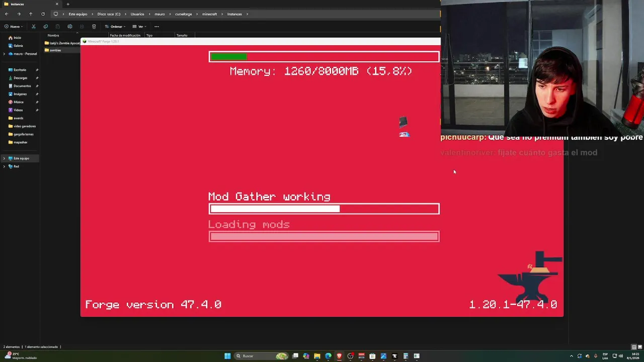The width and height of the screenshot is (644, 362).
Task: Sort by Tipo column header
Action: (149, 35)
